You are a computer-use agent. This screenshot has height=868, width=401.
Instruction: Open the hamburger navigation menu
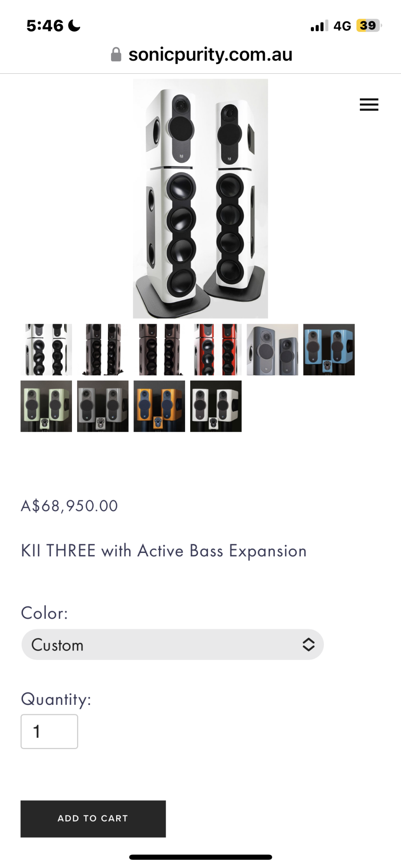(369, 105)
